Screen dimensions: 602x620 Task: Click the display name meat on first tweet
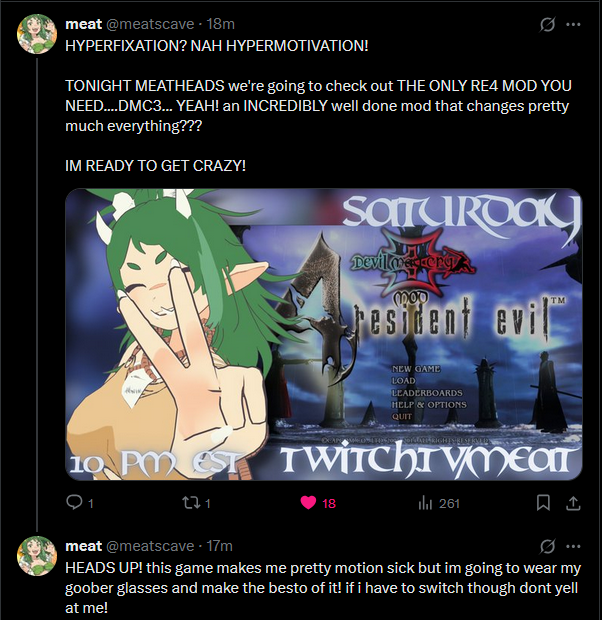point(83,24)
